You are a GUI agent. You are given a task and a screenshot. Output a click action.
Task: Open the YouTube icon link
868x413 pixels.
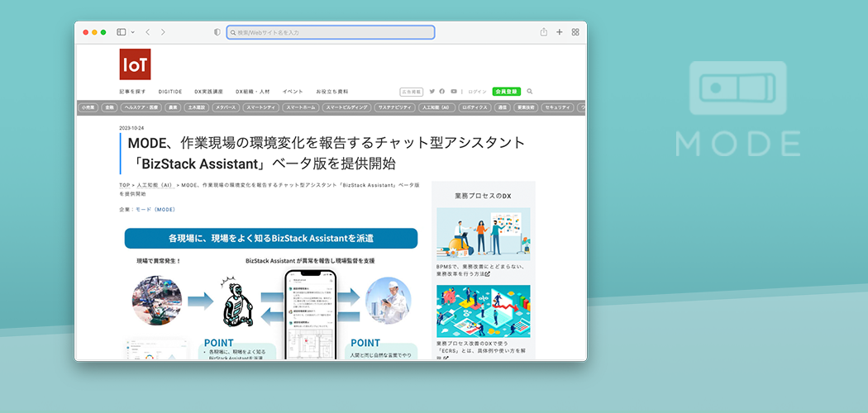click(453, 92)
